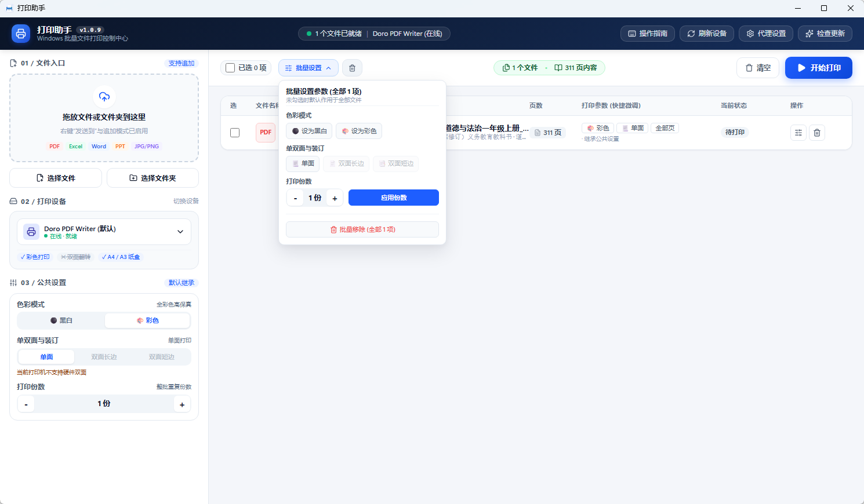
Task: Increase copies with plus in batch popup
Action: (335, 198)
